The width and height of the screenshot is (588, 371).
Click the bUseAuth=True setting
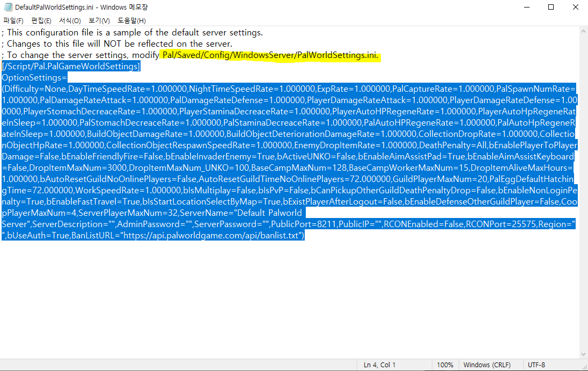click(x=38, y=235)
